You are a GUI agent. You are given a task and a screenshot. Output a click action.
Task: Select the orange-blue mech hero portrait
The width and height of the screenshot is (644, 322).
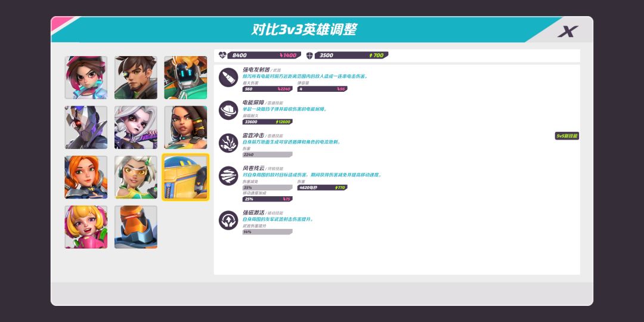135,227
